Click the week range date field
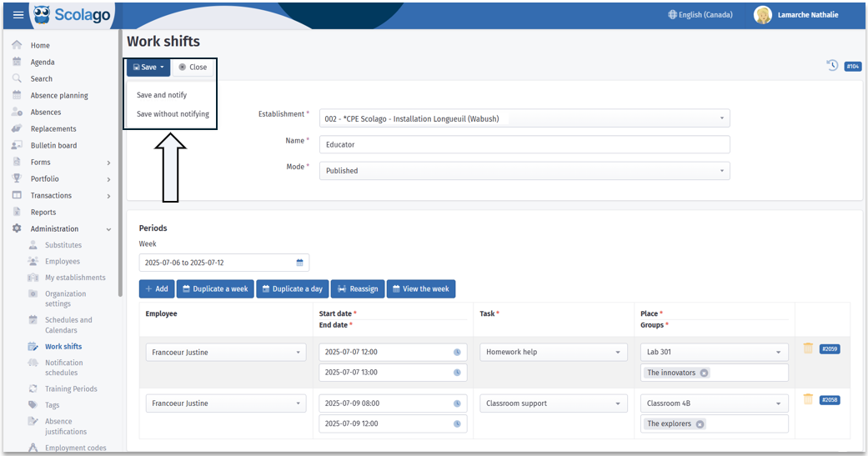Image resolution: width=868 pixels, height=456 pixels. [x=223, y=263]
